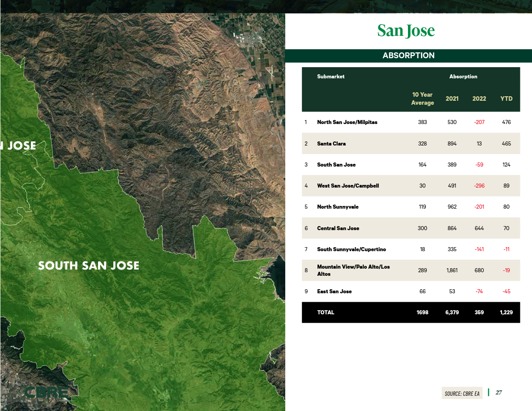Click TOTAL YTD value 1,229
Image resolution: width=532 pixels, height=411 pixels.
tap(506, 313)
